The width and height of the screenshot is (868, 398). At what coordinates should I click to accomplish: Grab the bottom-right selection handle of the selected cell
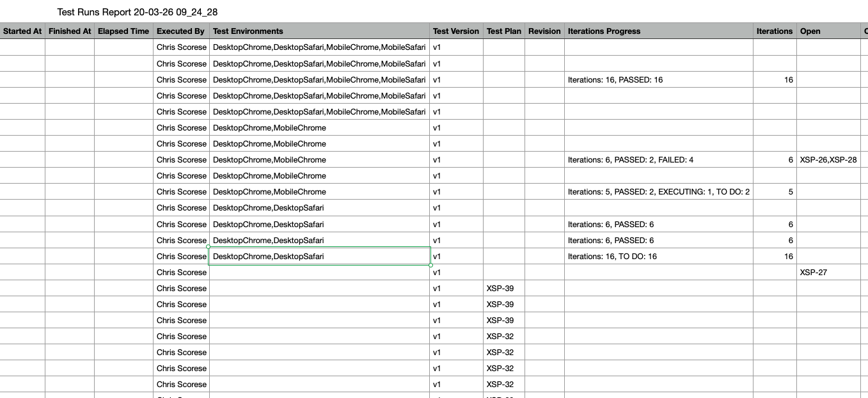pos(430,265)
